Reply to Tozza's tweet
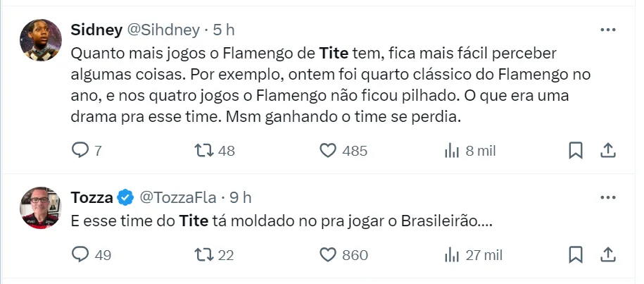644x284 pixels. (81, 254)
